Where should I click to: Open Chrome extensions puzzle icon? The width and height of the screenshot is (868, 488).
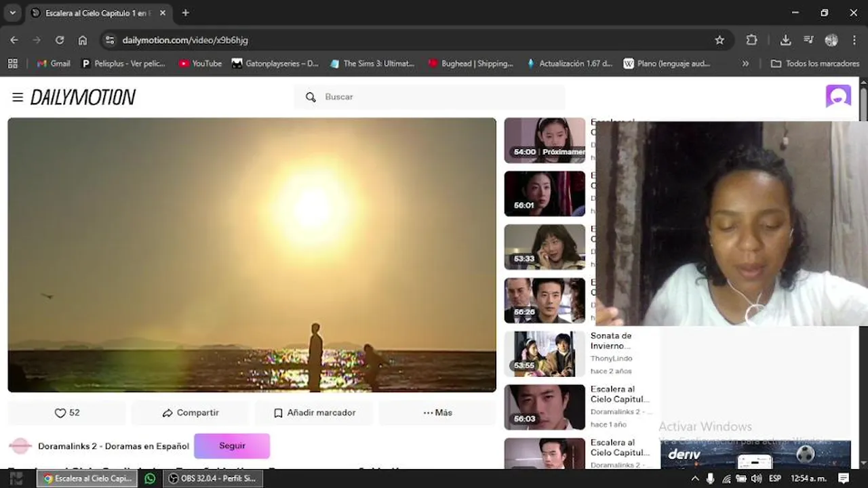point(751,40)
